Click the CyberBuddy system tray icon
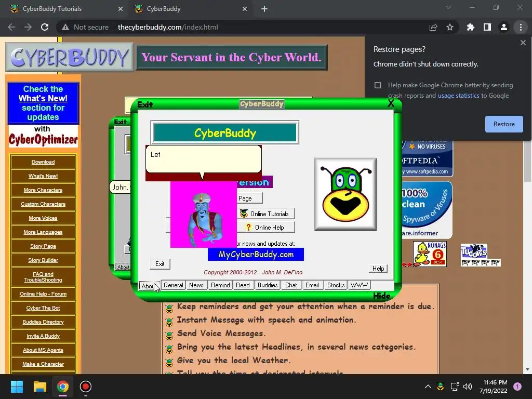The width and height of the screenshot is (532, 399). [x=441, y=387]
